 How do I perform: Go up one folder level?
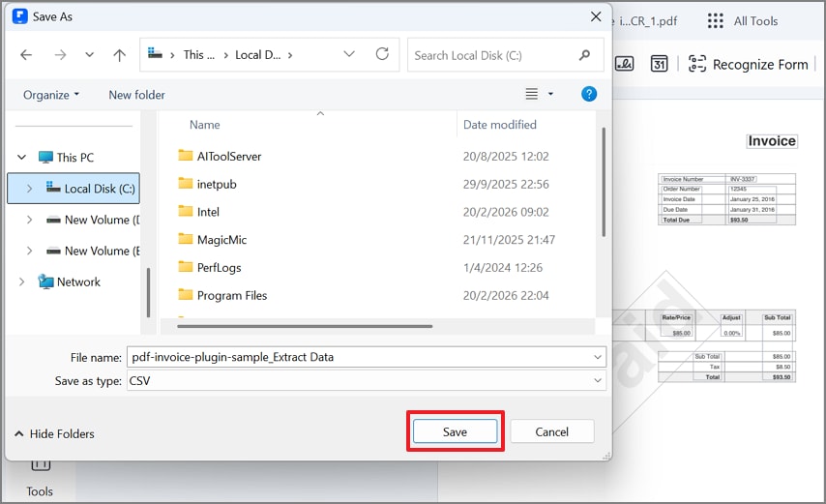click(120, 55)
